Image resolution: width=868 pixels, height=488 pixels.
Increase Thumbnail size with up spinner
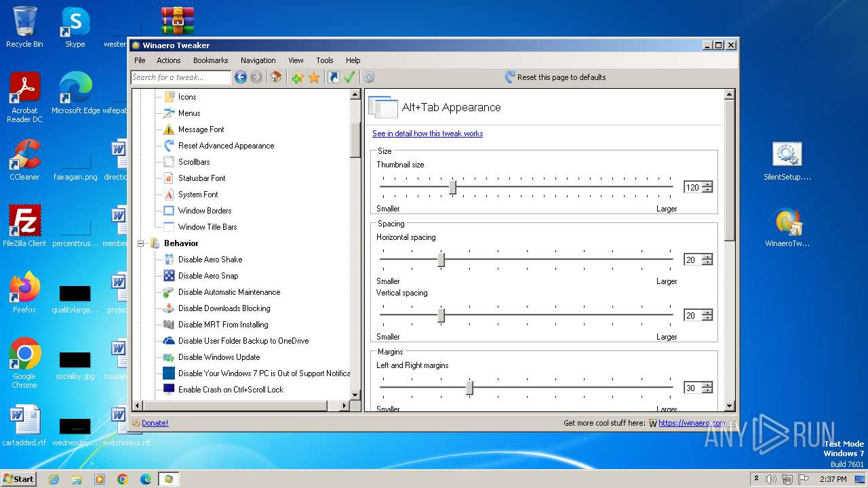[707, 184]
